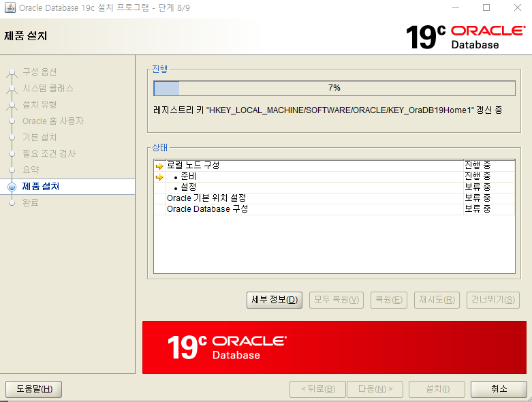Minimize the installer window
Viewport: 532px width, 402px height.
point(456,7)
